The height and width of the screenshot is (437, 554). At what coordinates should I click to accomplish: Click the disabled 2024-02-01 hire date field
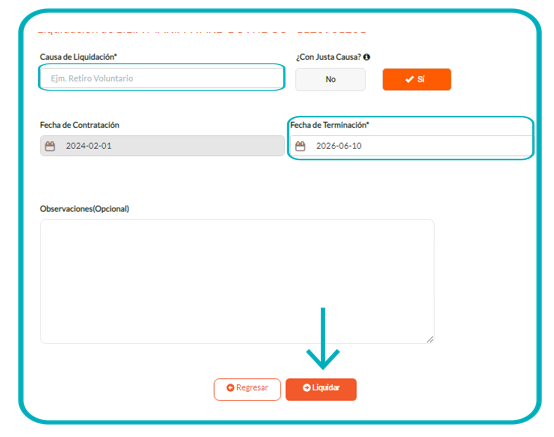[x=162, y=146]
